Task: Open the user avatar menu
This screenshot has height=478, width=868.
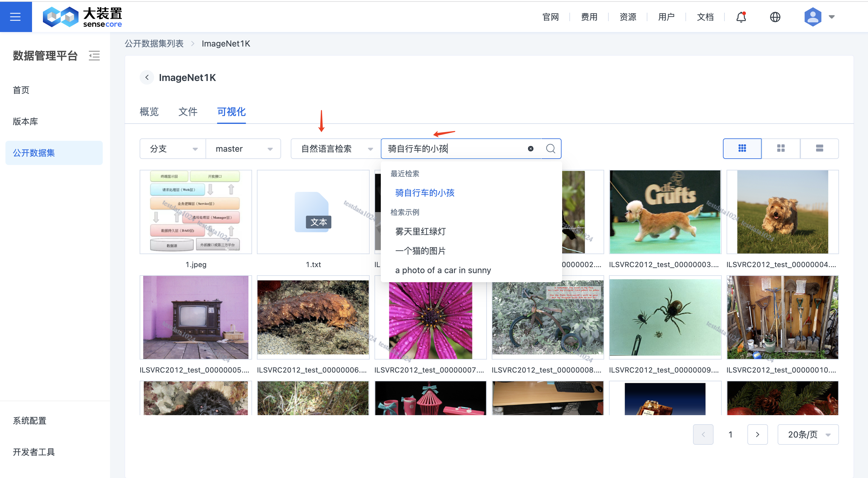Action: [x=813, y=17]
